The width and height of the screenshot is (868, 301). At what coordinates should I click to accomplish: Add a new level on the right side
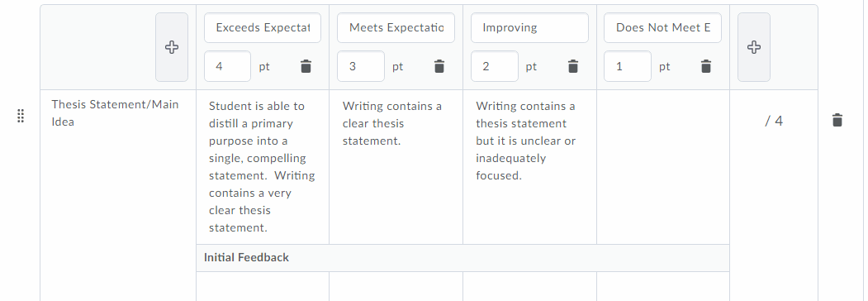754,47
